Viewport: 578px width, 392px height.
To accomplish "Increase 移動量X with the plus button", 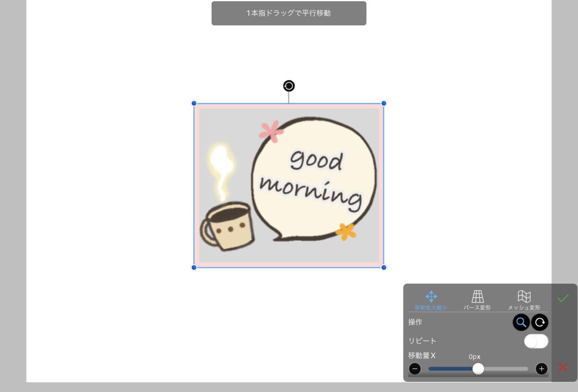I will 541,369.
